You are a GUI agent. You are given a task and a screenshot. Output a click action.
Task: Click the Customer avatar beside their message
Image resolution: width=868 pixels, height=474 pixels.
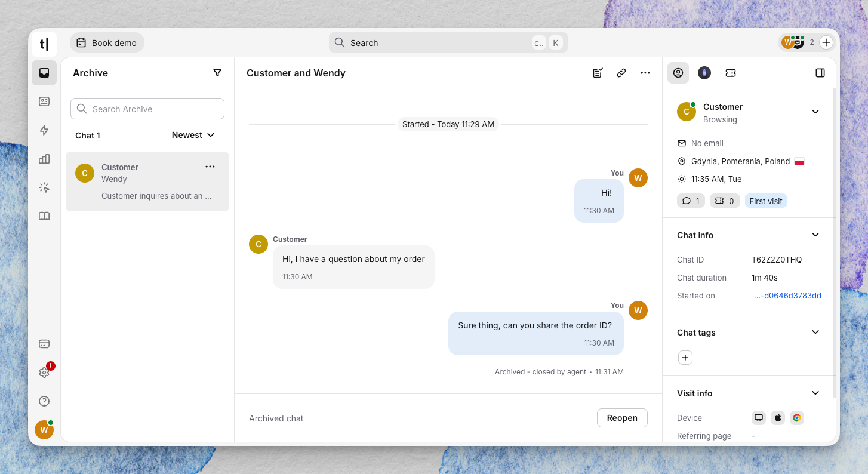pyautogui.click(x=258, y=244)
